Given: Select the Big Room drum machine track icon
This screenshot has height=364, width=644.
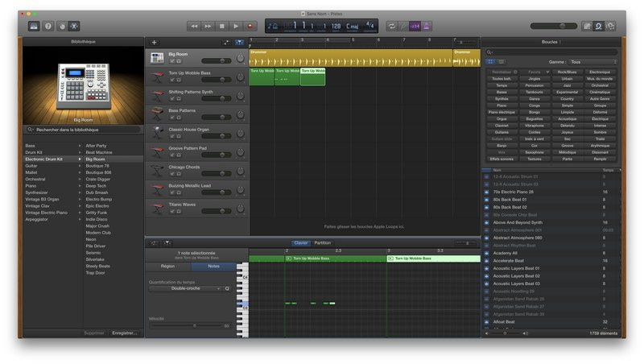Looking at the screenshot, I should (x=156, y=58).
